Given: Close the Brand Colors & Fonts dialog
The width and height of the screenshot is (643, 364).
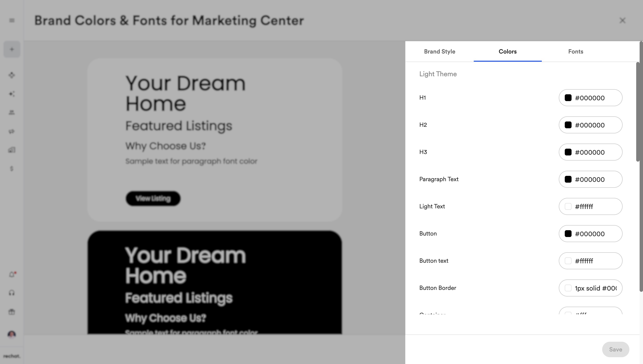Looking at the screenshot, I should [x=622, y=21].
